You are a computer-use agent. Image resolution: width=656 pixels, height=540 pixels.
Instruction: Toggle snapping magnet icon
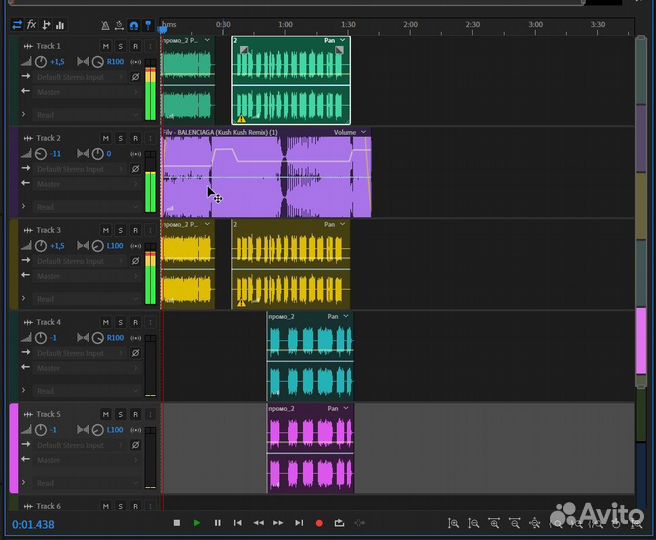click(x=133, y=24)
